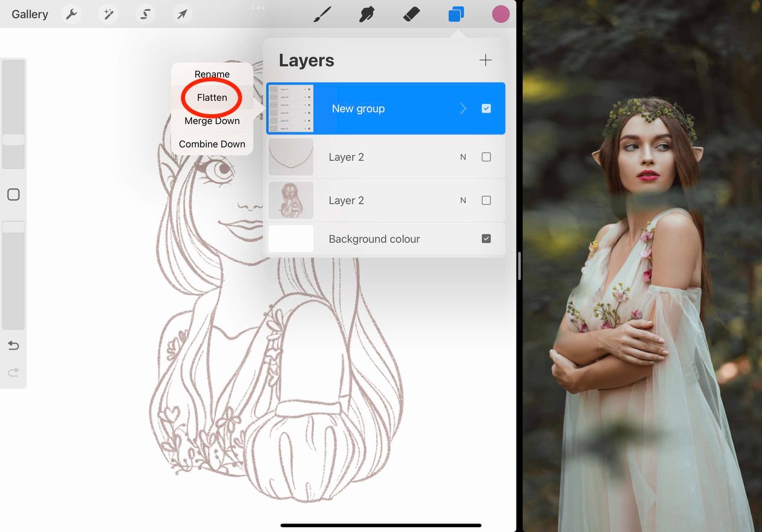Show Layer 2 with the figure-sketch thumbnail
The width and height of the screenshot is (762, 532).
point(486,200)
